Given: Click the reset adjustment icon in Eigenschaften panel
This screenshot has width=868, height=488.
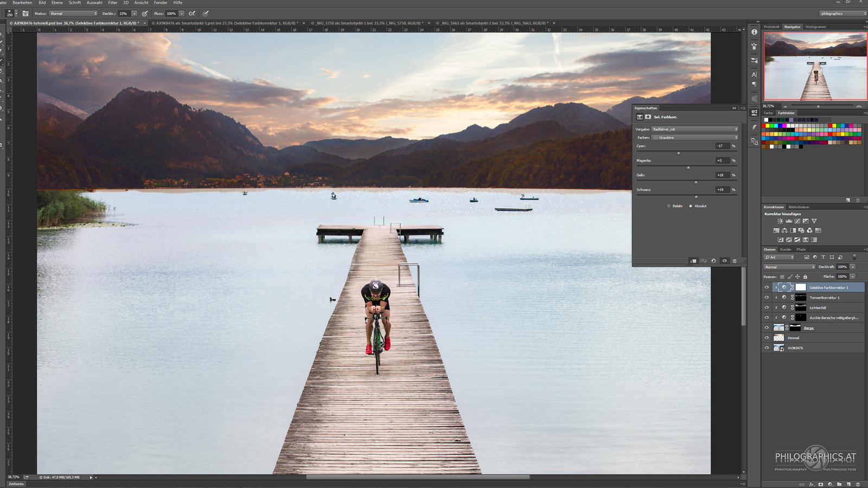Looking at the screenshot, I should pos(713,261).
